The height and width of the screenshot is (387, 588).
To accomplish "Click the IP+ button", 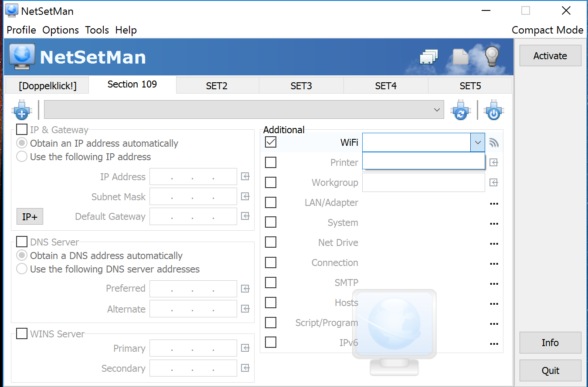I will (30, 216).
